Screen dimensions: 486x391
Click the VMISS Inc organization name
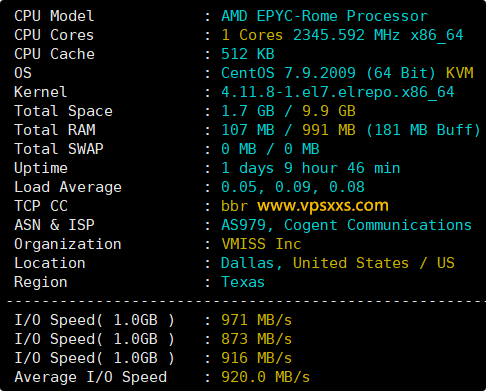pyautogui.click(x=261, y=244)
